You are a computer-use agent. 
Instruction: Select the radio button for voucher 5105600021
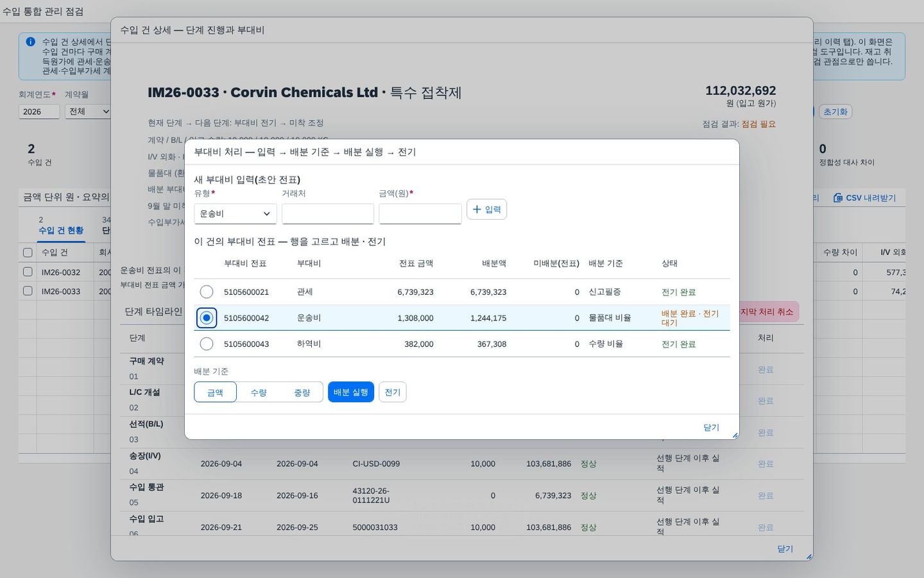pyautogui.click(x=207, y=292)
